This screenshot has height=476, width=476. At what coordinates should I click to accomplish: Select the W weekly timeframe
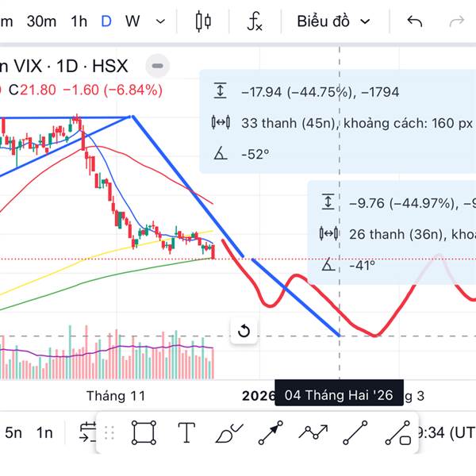(x=132, y=21)
